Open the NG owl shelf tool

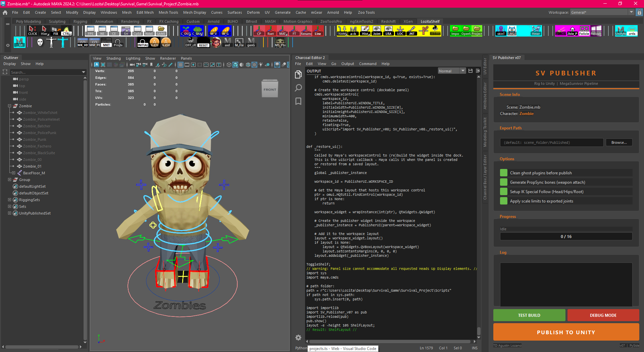(x=512, y=31)
